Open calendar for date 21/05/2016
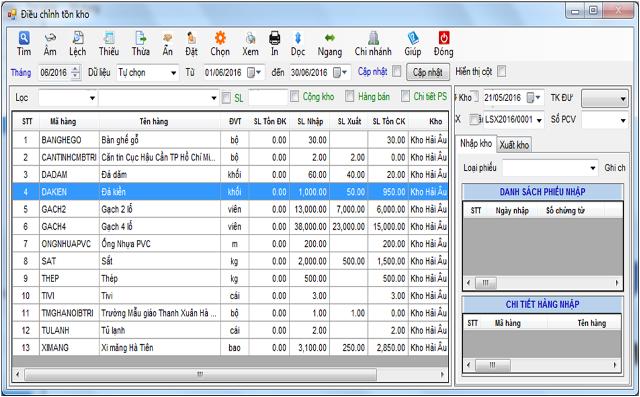Image resolution: width=640 pixels, height=397 pixels. coord(534,98)
